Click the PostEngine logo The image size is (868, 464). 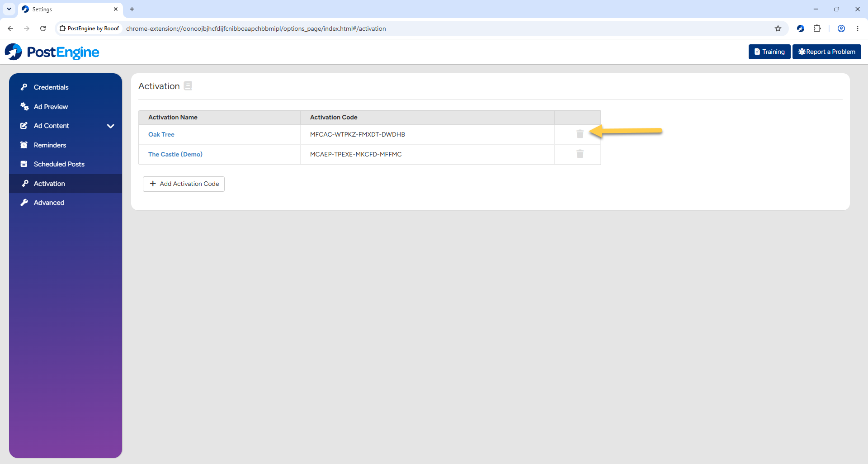[x=52, y=52]
